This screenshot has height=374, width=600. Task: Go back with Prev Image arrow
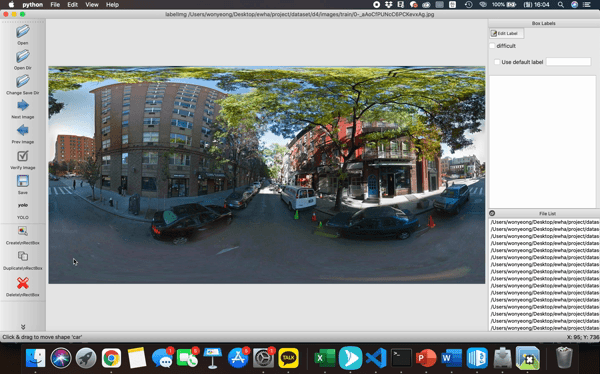pos(23,134)
